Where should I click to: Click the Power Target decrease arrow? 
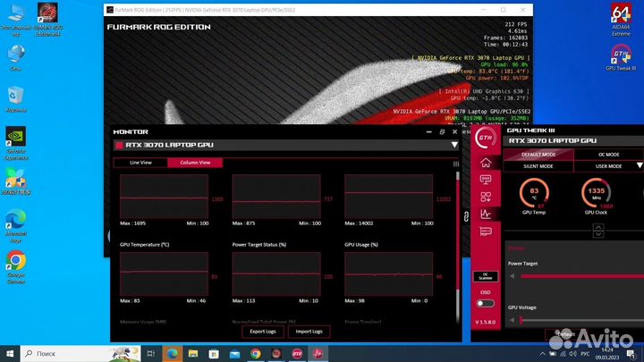pyautogui.click(x=513, y=276)
